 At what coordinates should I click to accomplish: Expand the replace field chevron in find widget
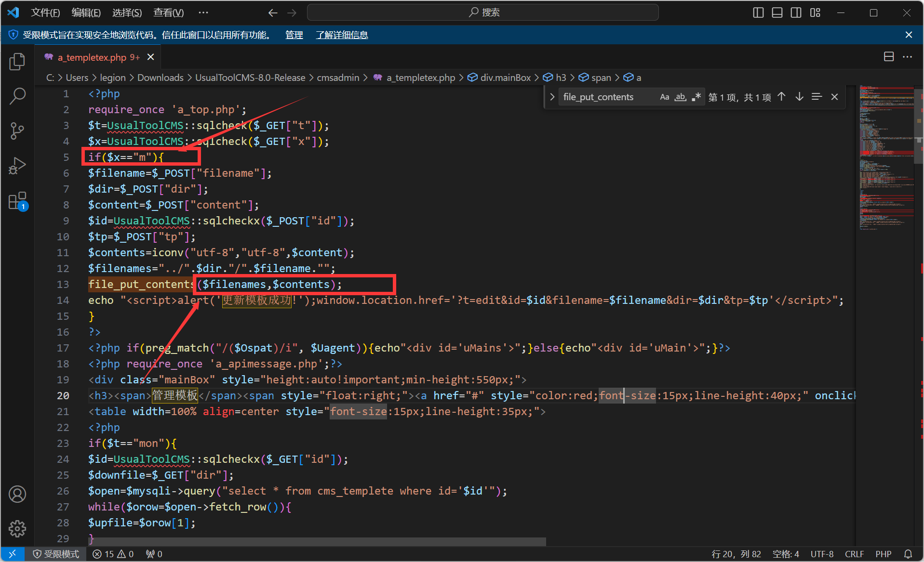[552, 97]
